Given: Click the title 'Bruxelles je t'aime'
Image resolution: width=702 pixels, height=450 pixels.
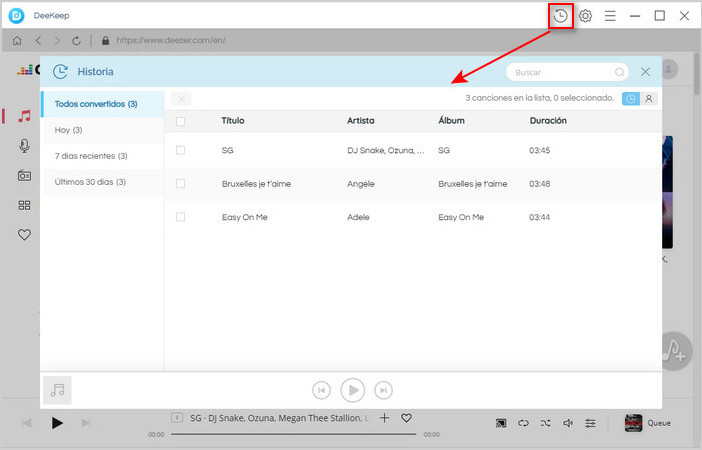Looking at the screenshot, I should 256,184.
